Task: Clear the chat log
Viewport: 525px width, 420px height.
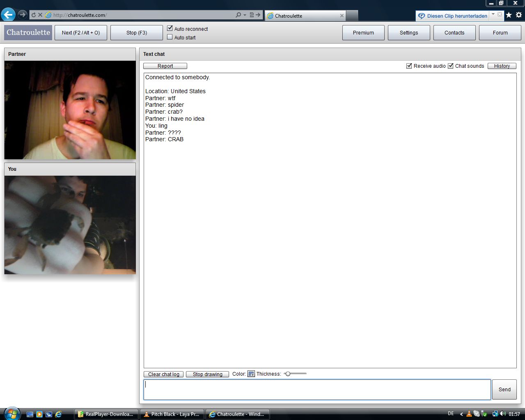Action: pos(164,374)
